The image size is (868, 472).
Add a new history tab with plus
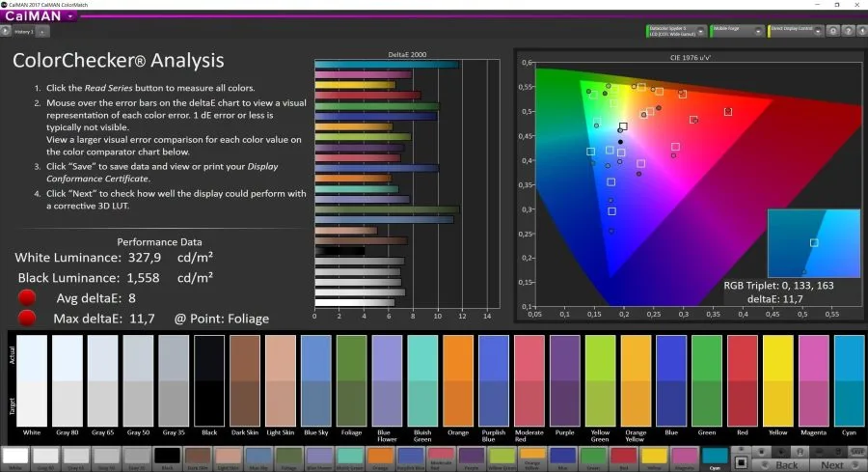pyautogui.click(x=42, y=32)
